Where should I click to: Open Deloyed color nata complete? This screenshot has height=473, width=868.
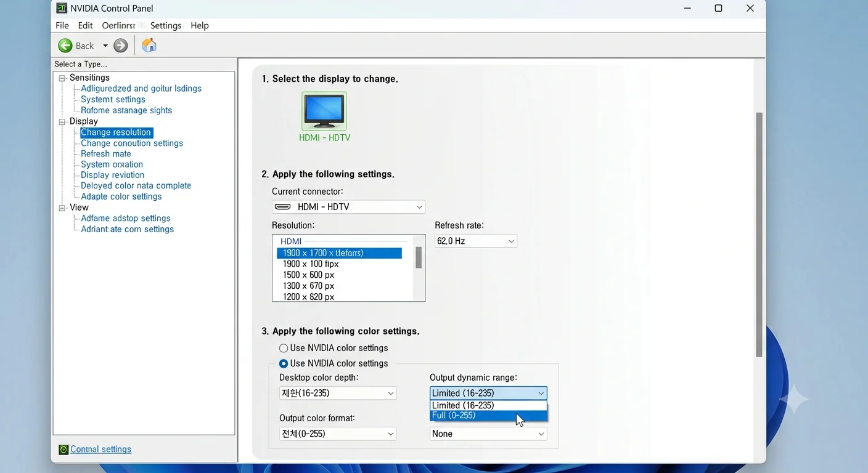(x=136, y=186)
